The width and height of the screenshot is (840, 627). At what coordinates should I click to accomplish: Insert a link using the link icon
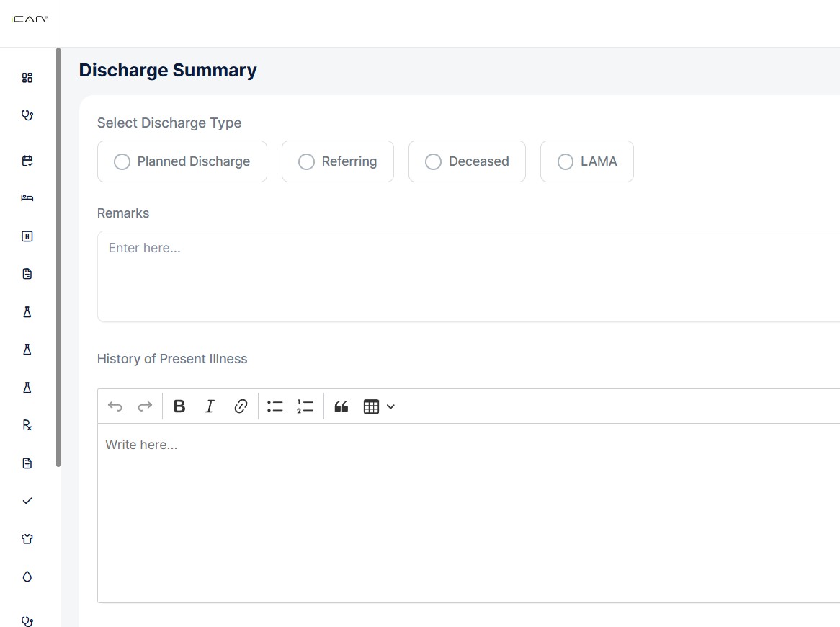[241, 406]
